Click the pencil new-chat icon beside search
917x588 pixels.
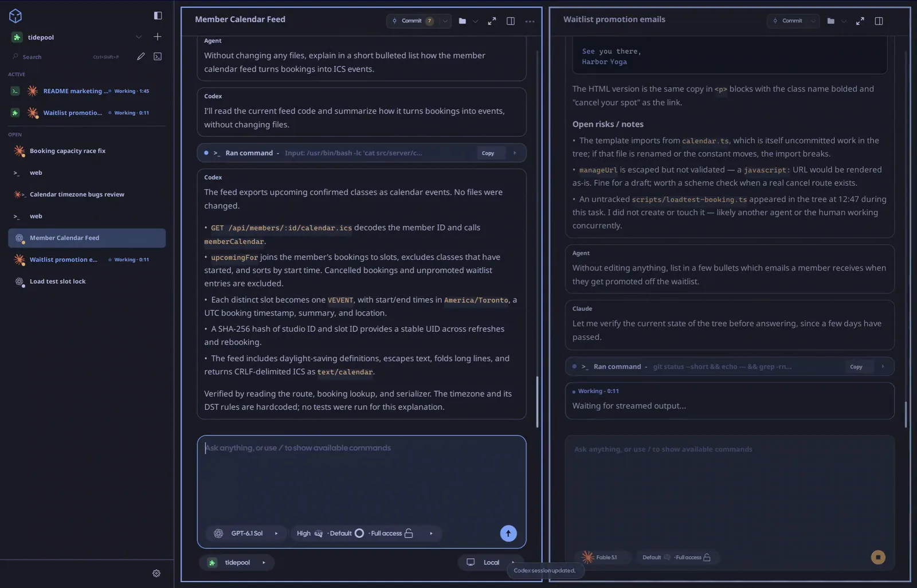click(141, 56)
